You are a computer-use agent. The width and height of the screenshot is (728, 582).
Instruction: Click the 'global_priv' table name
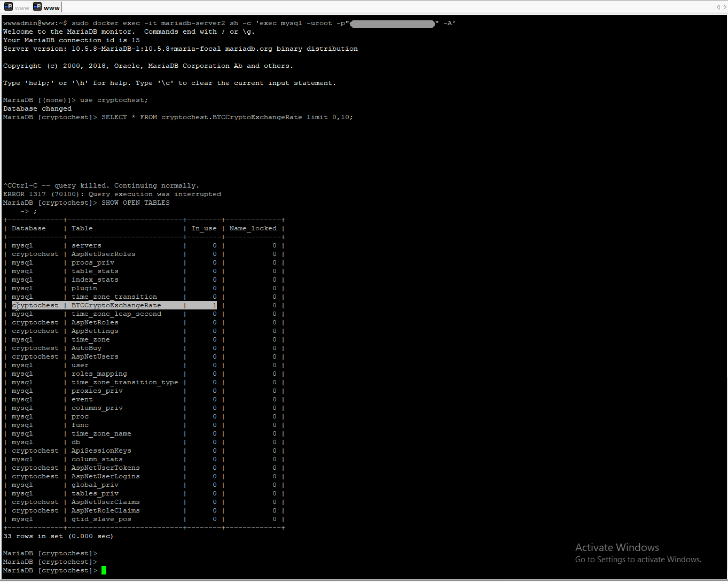tap(95, 485)
